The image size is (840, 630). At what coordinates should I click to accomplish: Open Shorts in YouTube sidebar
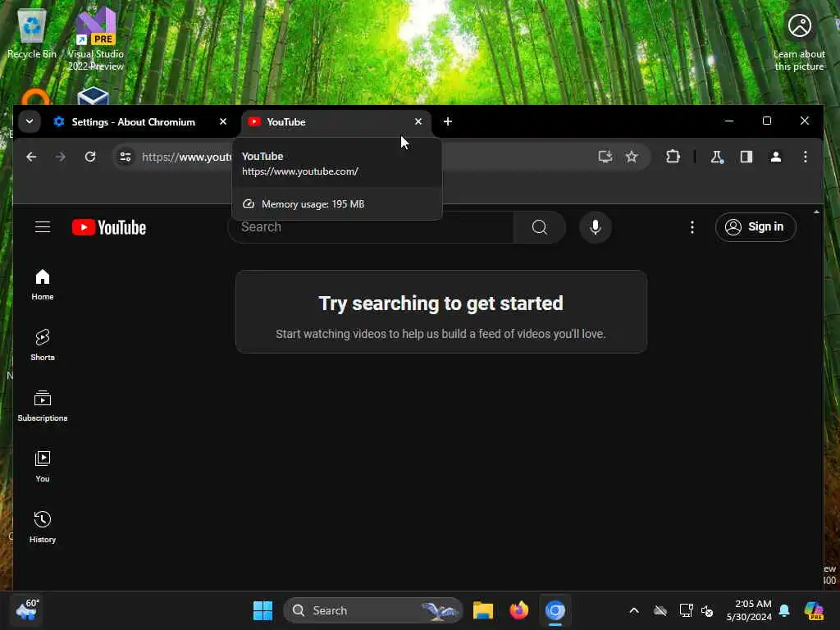(43, 345)
